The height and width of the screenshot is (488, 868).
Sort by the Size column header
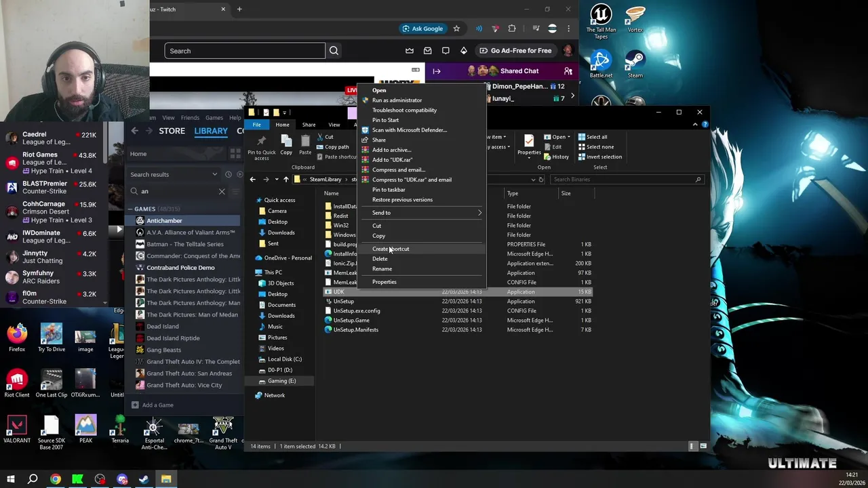(x=566, y=194)
